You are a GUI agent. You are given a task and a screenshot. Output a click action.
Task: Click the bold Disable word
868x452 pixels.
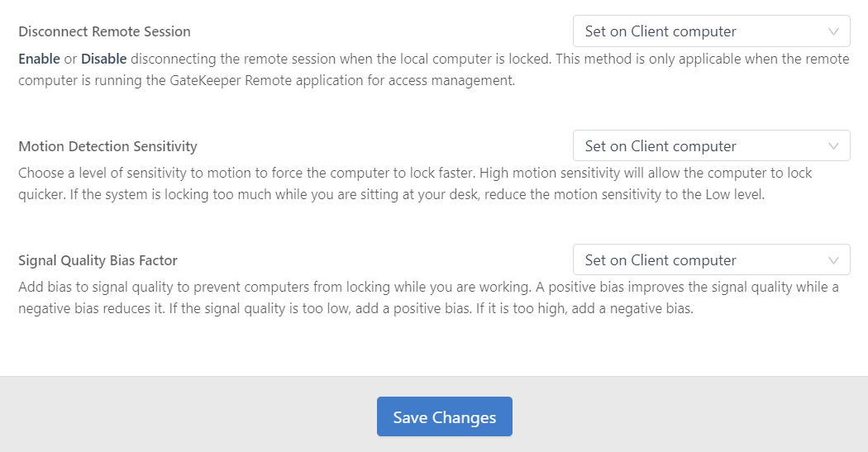coord(103,59)
